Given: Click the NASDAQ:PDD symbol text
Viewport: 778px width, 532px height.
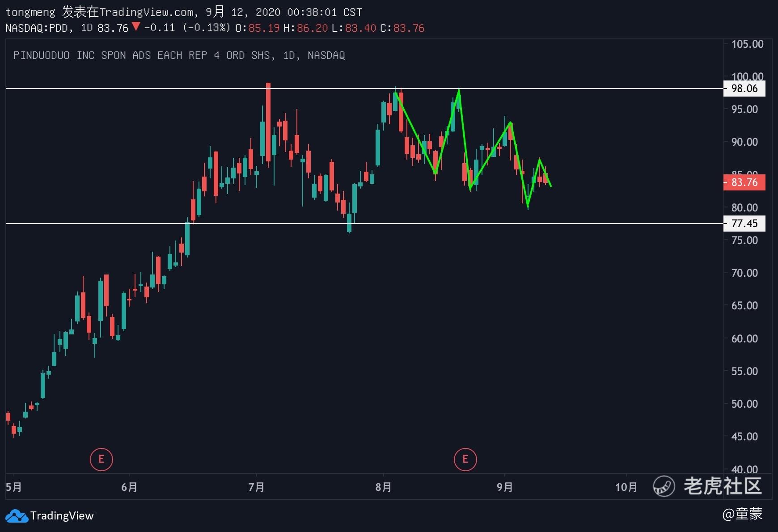Looking at the screenshot, I should [x=37, y=28].
